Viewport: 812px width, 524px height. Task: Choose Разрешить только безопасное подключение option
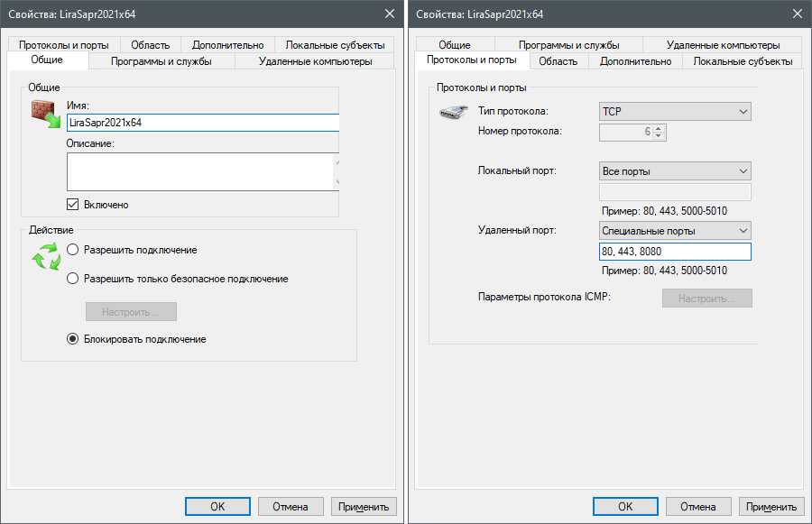pyautogui.click(x=72, y=279)
